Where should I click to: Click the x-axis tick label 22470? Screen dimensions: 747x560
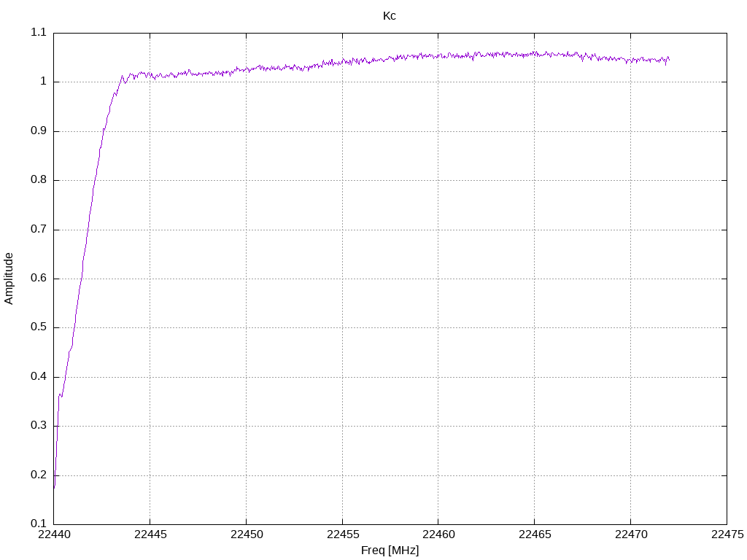pyautogui.click(x=631, y=534)
